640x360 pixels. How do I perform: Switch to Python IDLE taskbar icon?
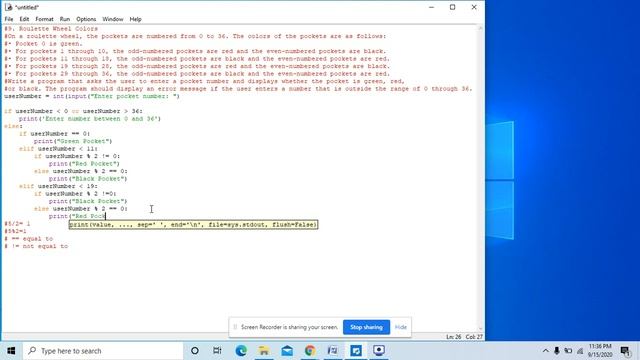click(x=333, y=351)
